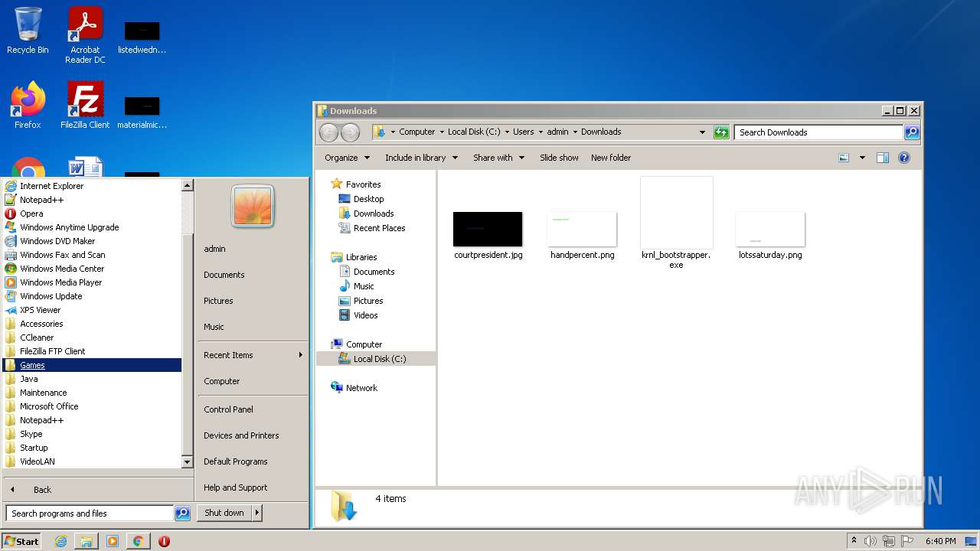Select the materialmic desktop file

pyautogui.click(x=142, y=112)
